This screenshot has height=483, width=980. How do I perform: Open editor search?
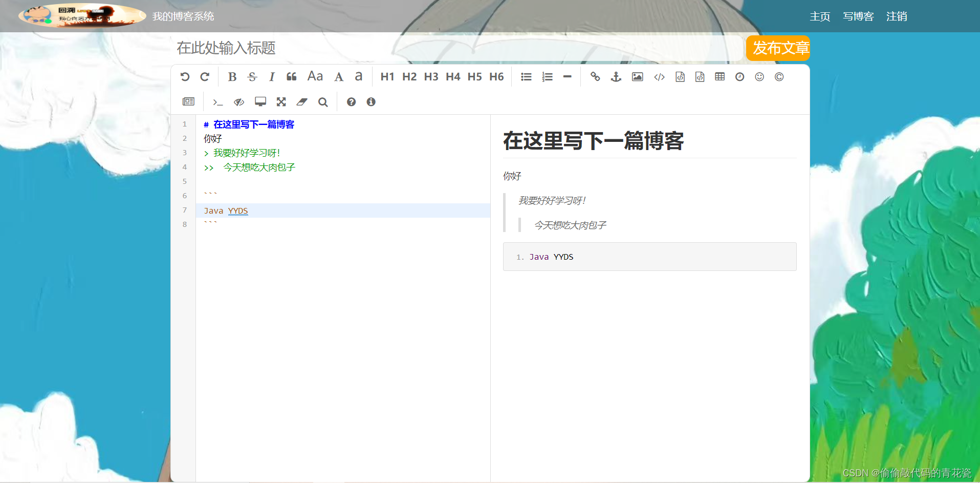pyautogui.click(x=323, y=102)
